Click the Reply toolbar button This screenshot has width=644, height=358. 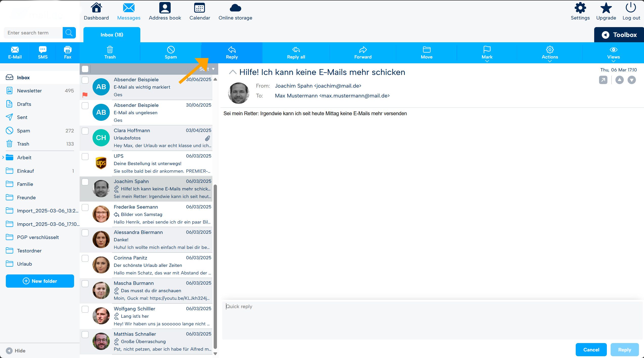point(232,52)
